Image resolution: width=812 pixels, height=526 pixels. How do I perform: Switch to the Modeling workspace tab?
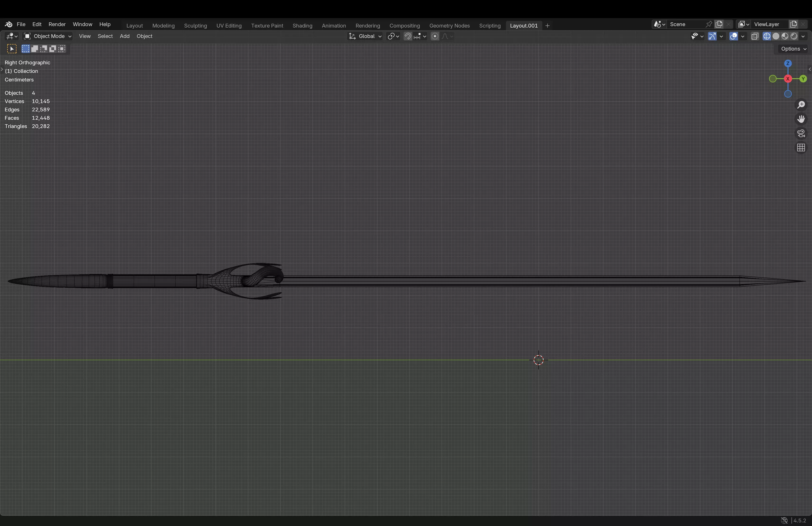point(163,26)
